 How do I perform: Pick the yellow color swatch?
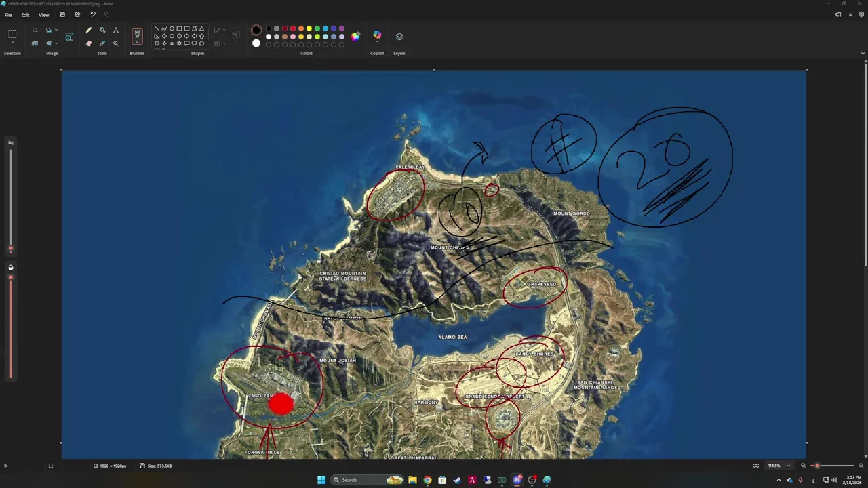[x=309, y=29]
